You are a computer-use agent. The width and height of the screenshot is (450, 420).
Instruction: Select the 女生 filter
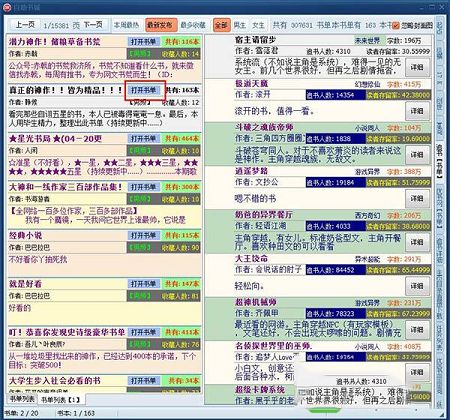258,25
